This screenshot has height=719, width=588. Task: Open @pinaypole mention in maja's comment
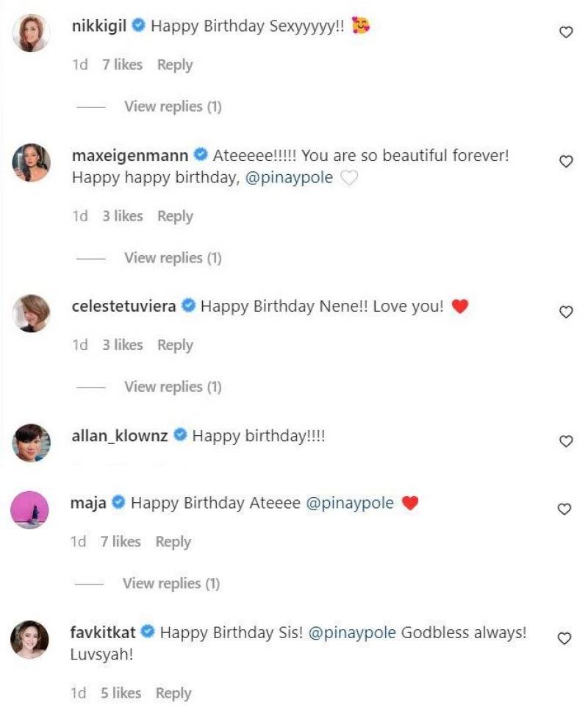[x=349, y=504]
